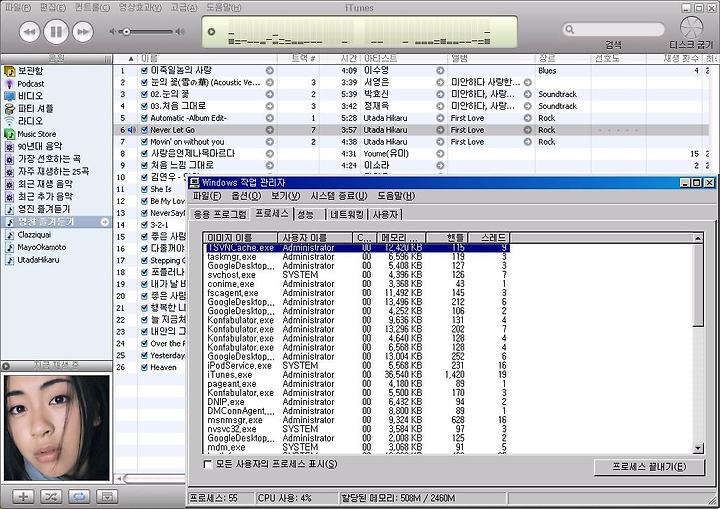The image size is (720, 509).
Task: Click arrow beside First Love album on Never Let Go
Action: click(x=528, y=130)
